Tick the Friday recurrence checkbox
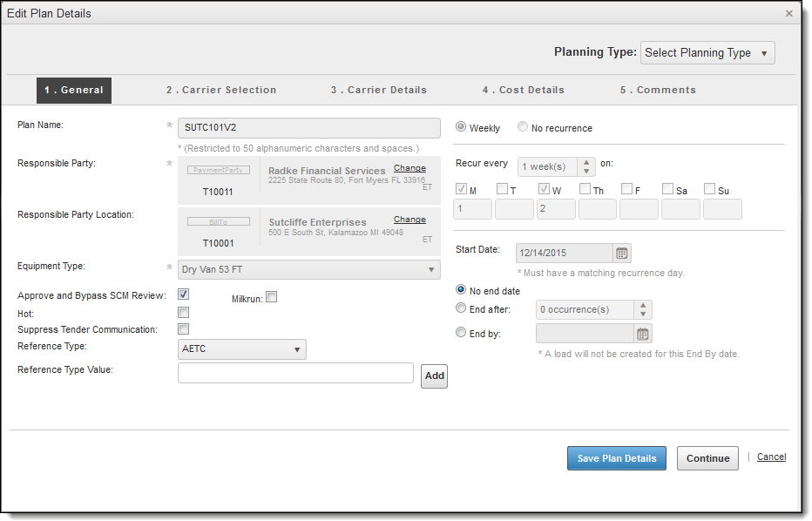This screenshot has width=812, height=521. coord(626,189)
